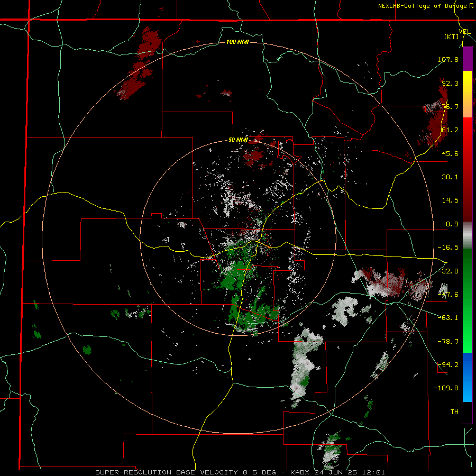The width and height of the screenshot is (476, 476).
Task: Click the purple top segment of color bar
Action: coord(467,59)
